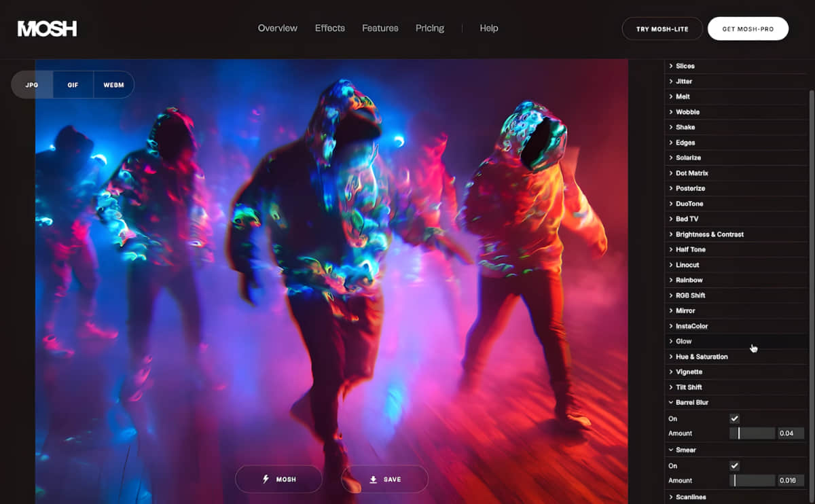The image size is (815, 504).
Task: Click the Smear Amount value field
Action: tap(791, 480)
